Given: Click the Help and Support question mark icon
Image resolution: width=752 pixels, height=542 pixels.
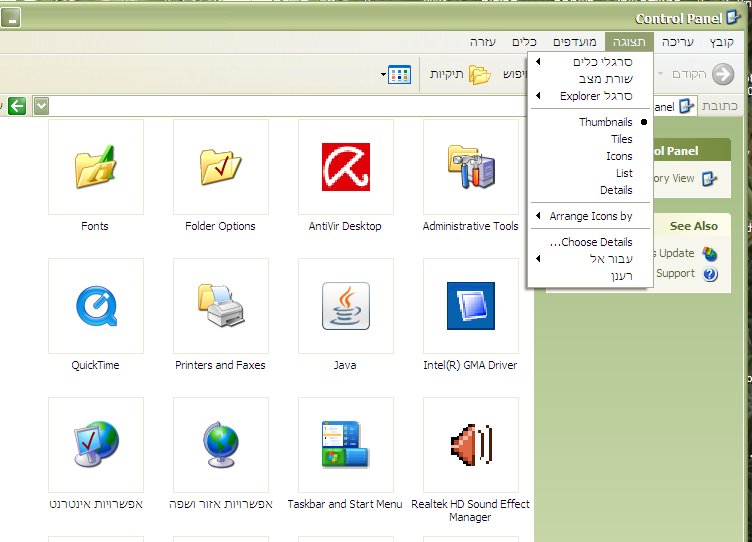Looking at the screenshot, I should pyautogui.click(x=710, y=274).
